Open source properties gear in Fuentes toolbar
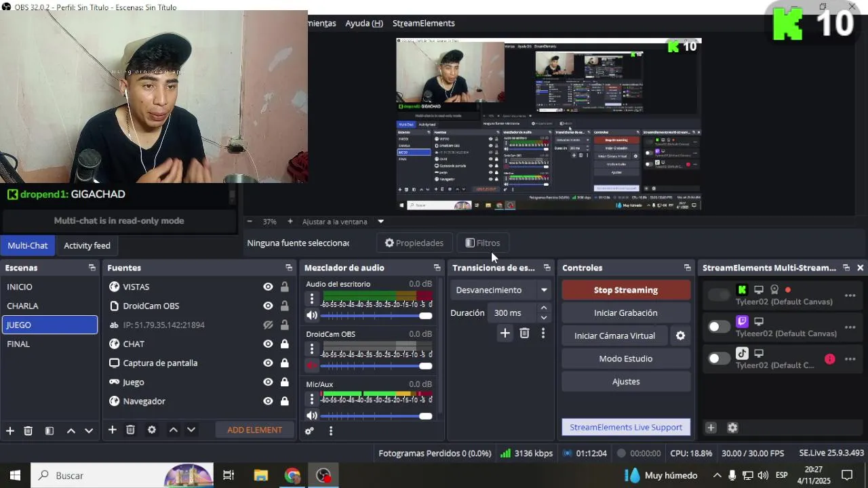The width and height of the screenshot is (868, 488). (152, 430)
